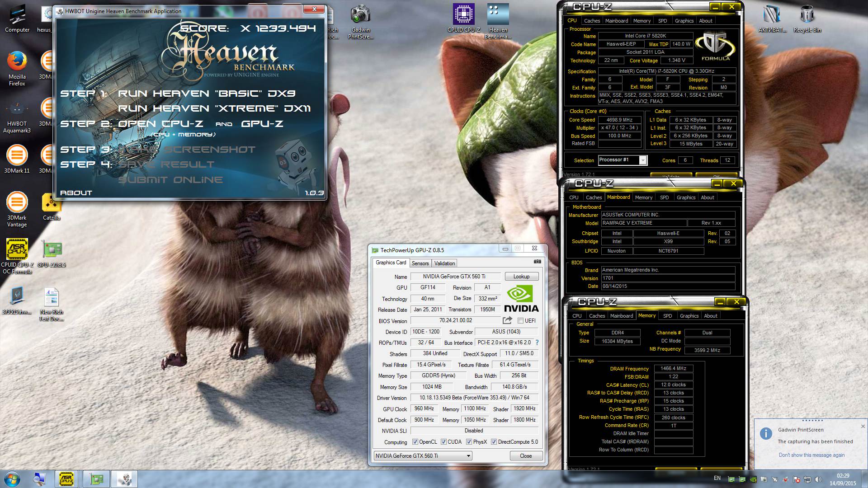Open the Windows Start menu

tap(11, 479)
